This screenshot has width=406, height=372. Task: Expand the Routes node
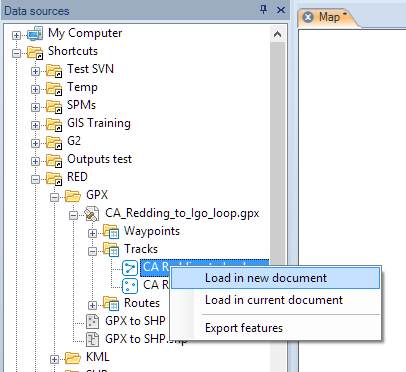pyautogui.click(x=92, y=305)
